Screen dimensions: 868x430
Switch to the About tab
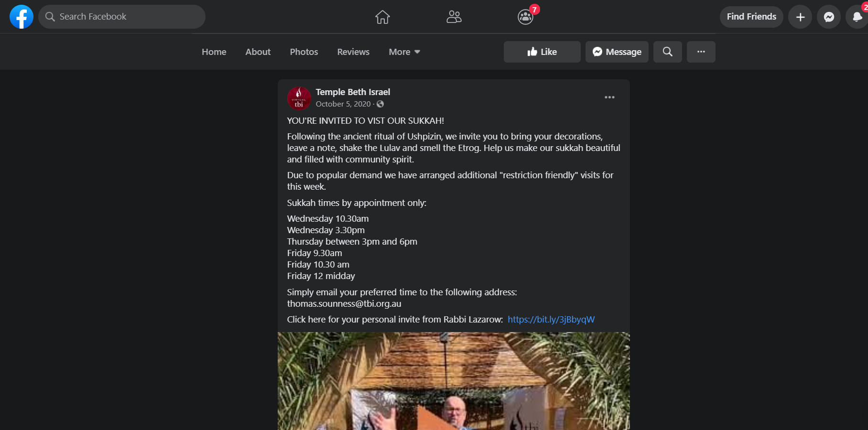[x=258, y=52]
